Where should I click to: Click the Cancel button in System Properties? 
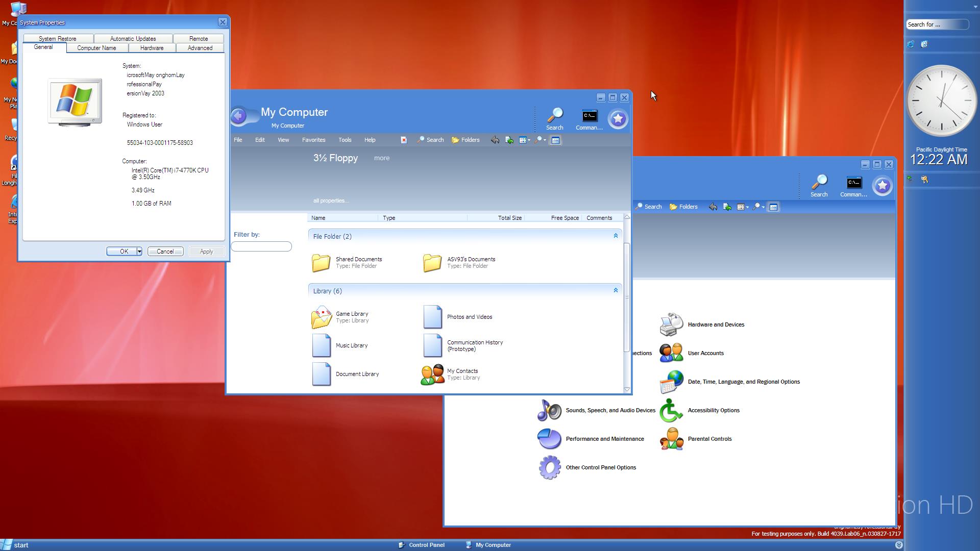(x=165, y=252)
